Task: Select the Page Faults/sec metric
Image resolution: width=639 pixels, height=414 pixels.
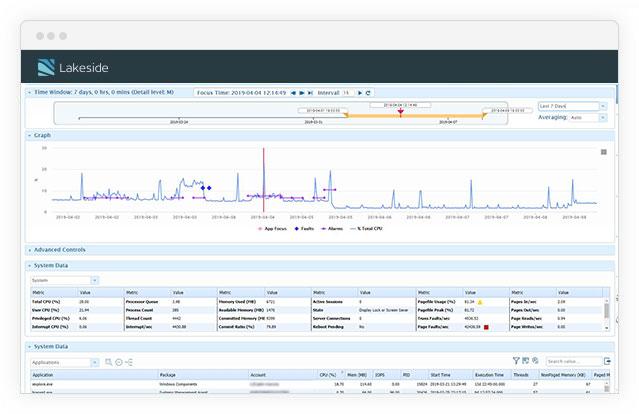Action: [x=433, y=327]
